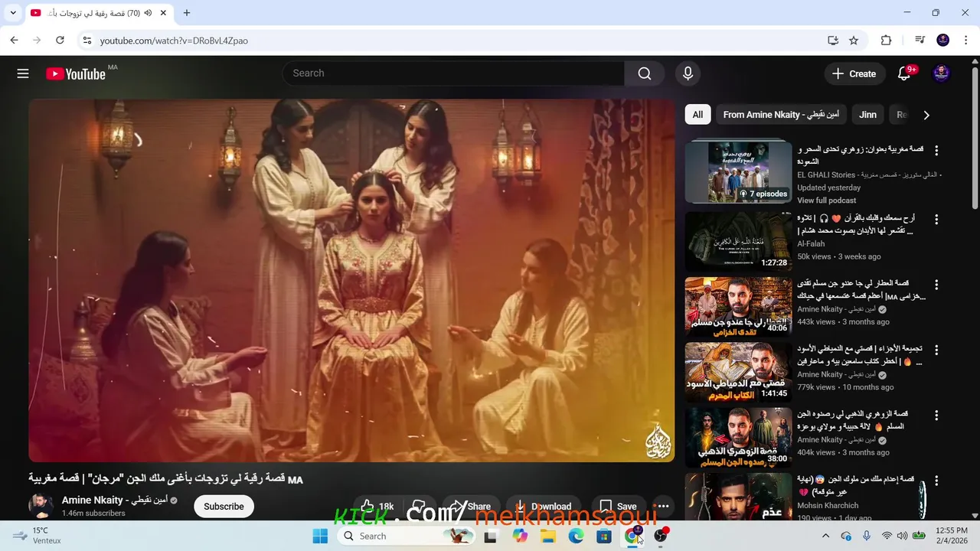Viewport: 980px width, 551px height.
Task: Click the main video player
Action: (351, 280)
